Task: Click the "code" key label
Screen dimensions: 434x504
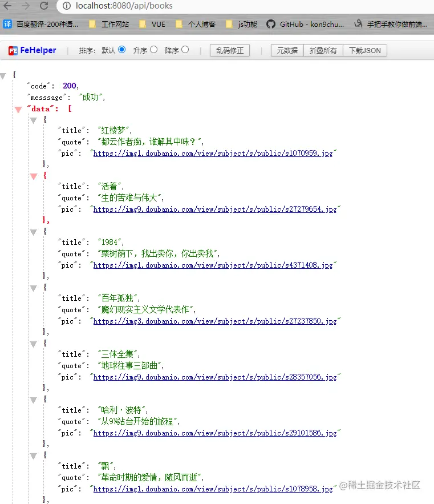Action: tap(39, 86)
